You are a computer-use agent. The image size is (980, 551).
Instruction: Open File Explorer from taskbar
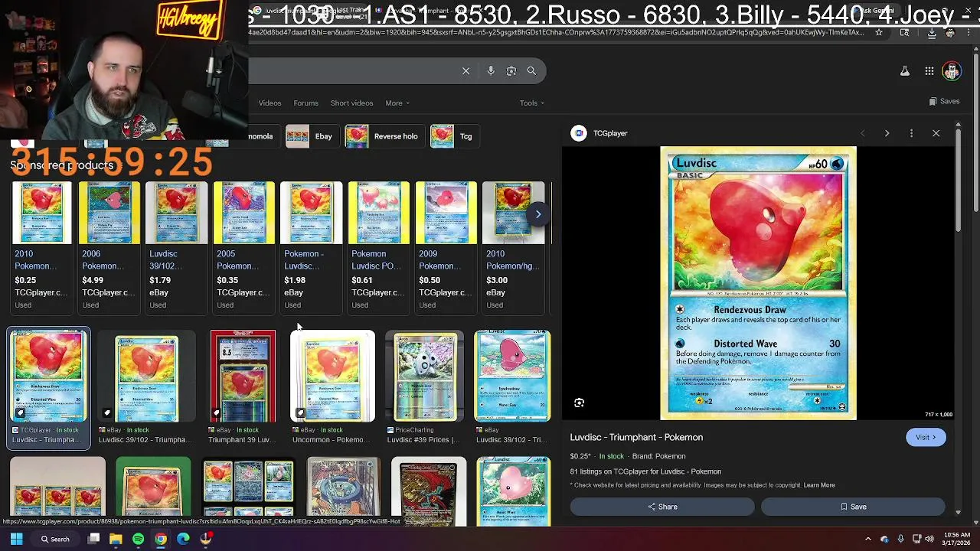point(116,539)
